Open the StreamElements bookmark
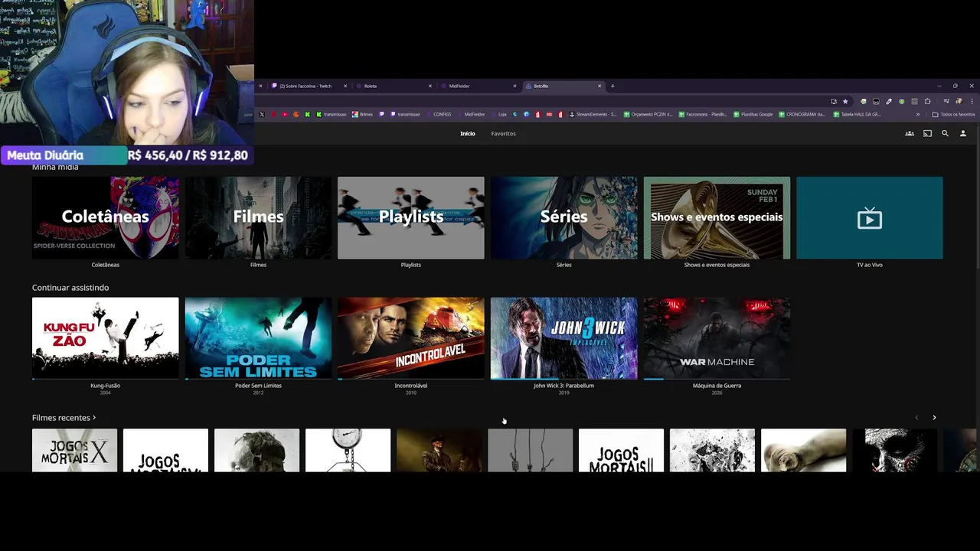 tap(593, 114)
